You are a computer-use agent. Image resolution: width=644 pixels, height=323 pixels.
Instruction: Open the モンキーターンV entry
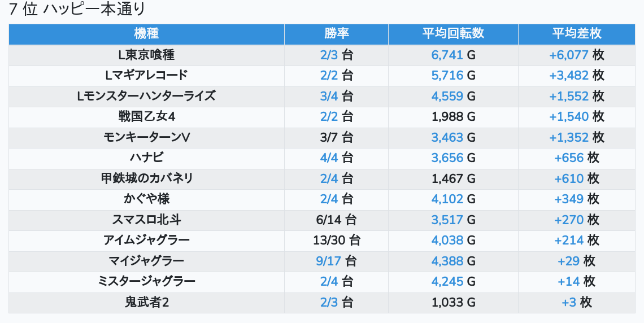point(146,137)
